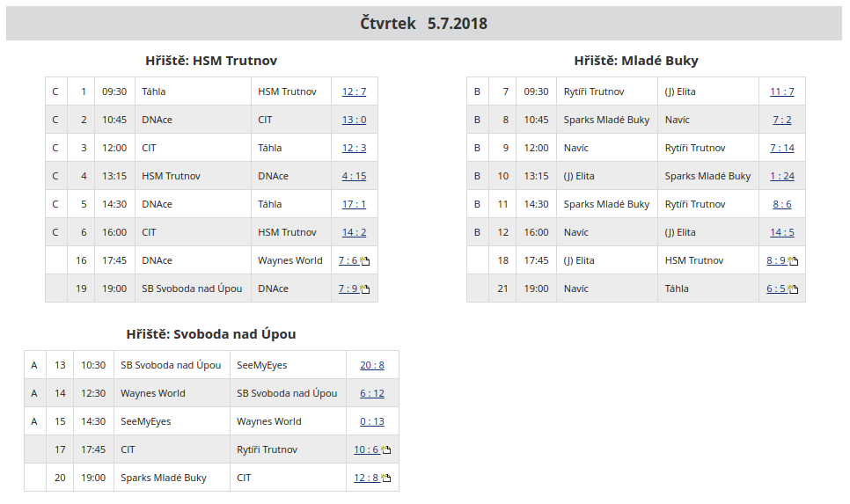View the 6 : 12 Waynes World match score
Viewport: 850px width, 504px height.
371,393
